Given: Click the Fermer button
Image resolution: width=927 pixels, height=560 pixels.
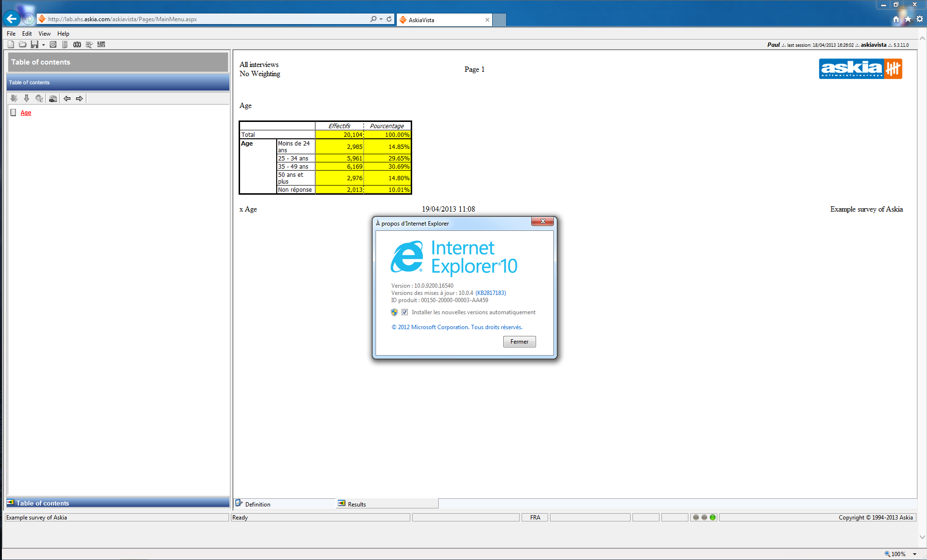Looking at the screenshot, I should point(519,342).
